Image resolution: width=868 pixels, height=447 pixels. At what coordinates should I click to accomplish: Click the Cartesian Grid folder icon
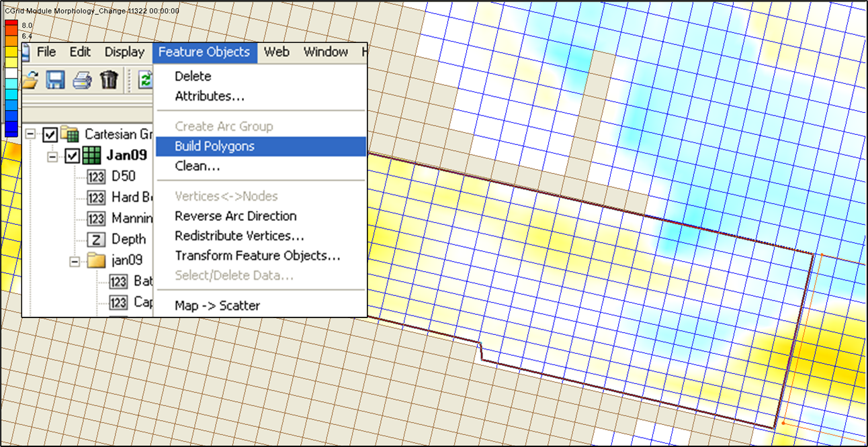[x=70, y=135]
